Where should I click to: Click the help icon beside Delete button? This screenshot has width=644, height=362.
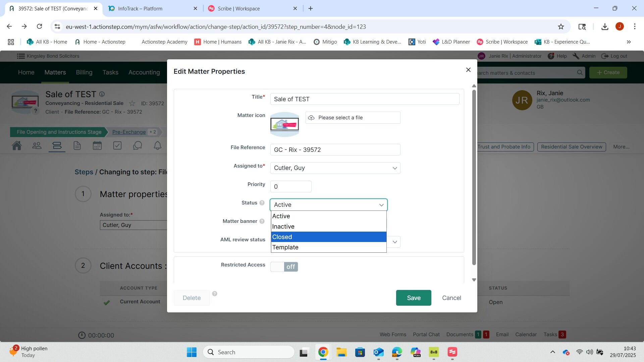(215, 294)
